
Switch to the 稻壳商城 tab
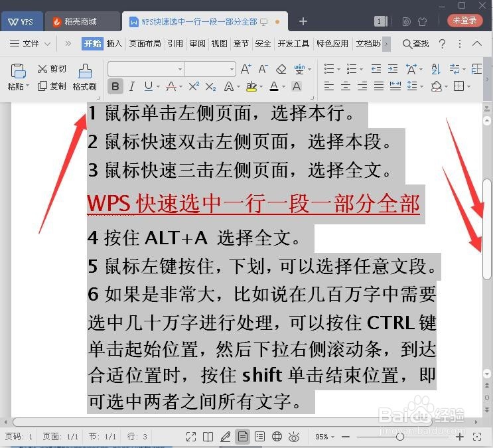point(82,22)
